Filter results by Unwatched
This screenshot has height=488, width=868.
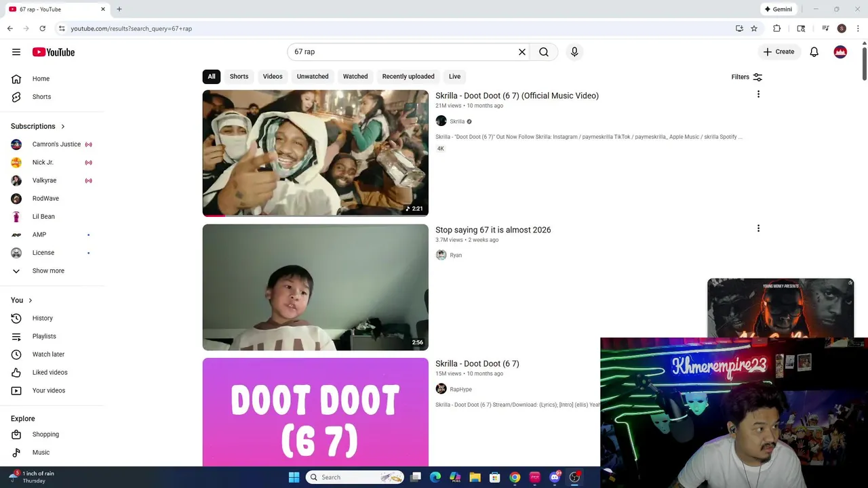tap(313, 77)
